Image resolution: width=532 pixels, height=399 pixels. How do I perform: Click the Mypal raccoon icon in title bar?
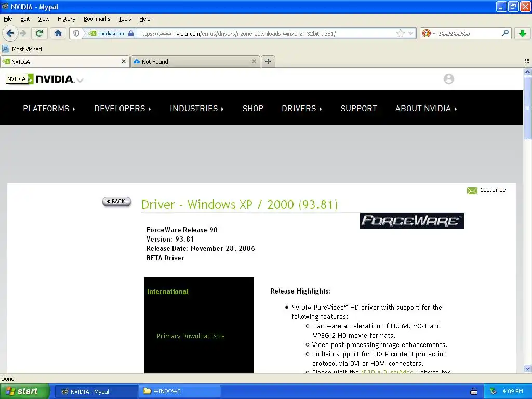pos(5,6)
